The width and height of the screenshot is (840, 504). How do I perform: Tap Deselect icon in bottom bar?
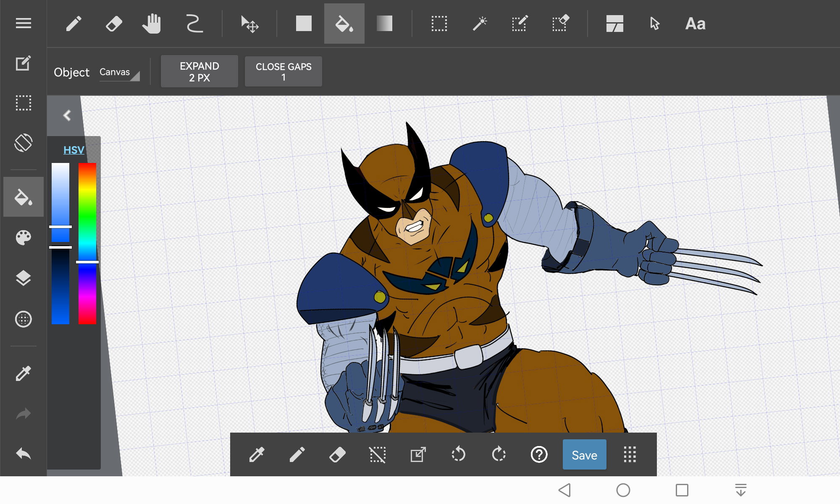tap(378, 454)
